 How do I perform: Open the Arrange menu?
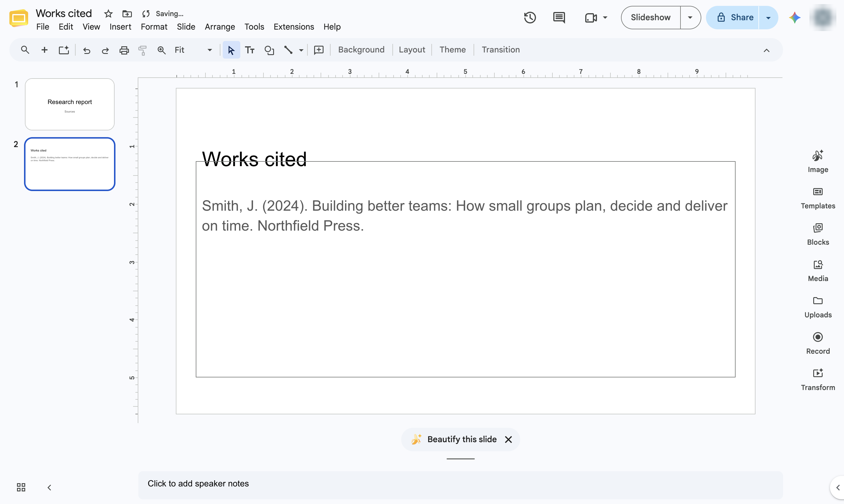pos(220,26)
